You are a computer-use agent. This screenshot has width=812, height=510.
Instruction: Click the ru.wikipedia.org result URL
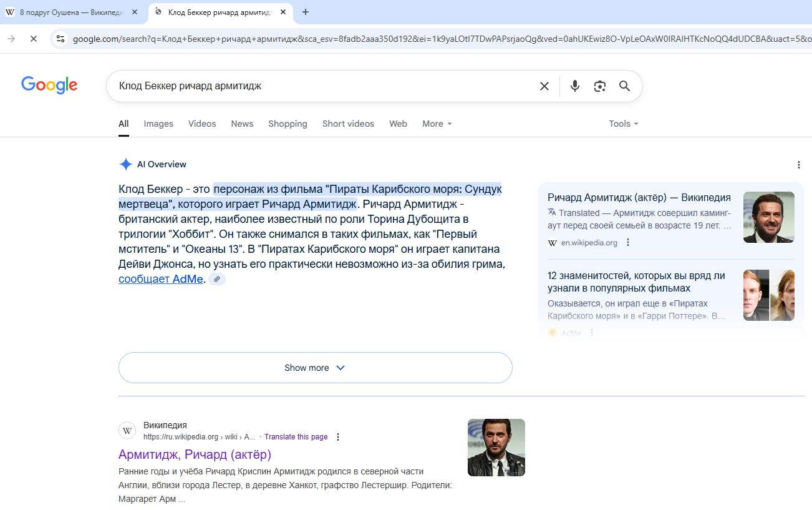coord(199,437)
